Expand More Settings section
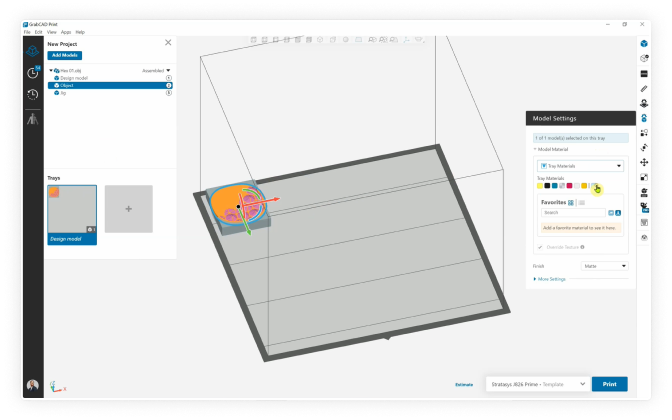This screenshot has width=672, height=420. pos(551,279)
